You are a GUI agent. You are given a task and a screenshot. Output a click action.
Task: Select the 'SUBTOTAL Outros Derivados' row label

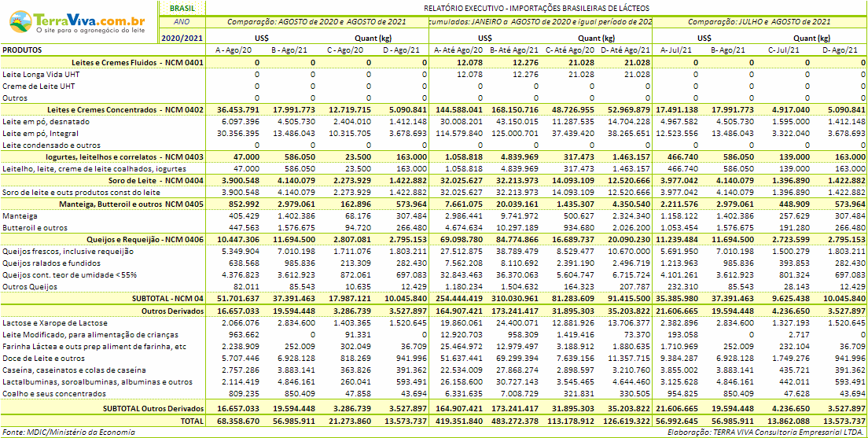(154, 409)
